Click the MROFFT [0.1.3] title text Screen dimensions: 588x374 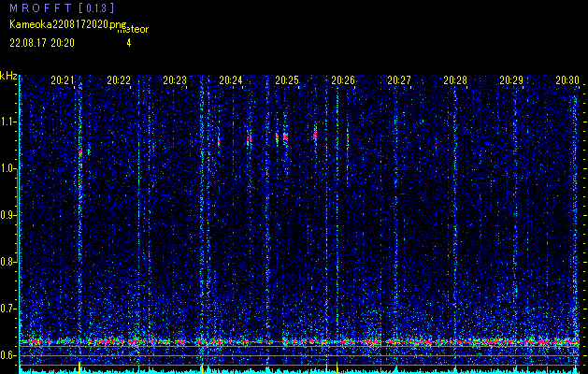click(x=62, y=8)
